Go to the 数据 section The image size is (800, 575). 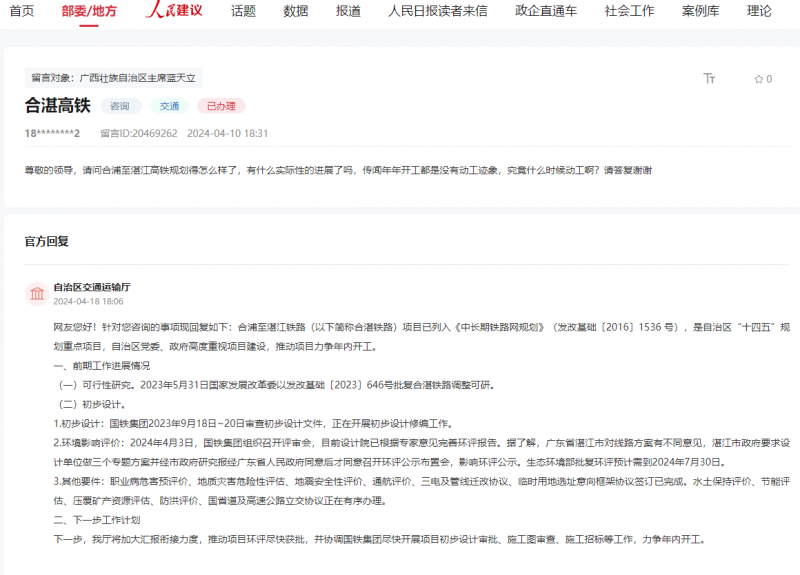(x=296, y=11)
